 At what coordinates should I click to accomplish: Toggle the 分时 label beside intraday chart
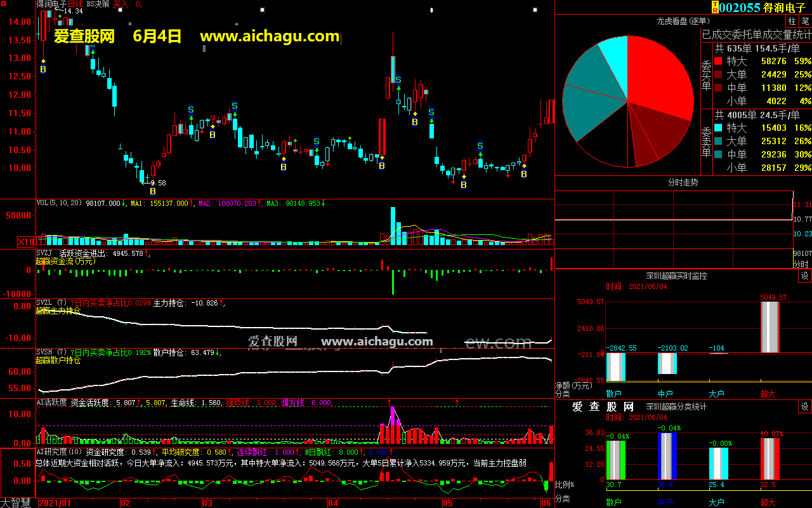coord(801,264)
